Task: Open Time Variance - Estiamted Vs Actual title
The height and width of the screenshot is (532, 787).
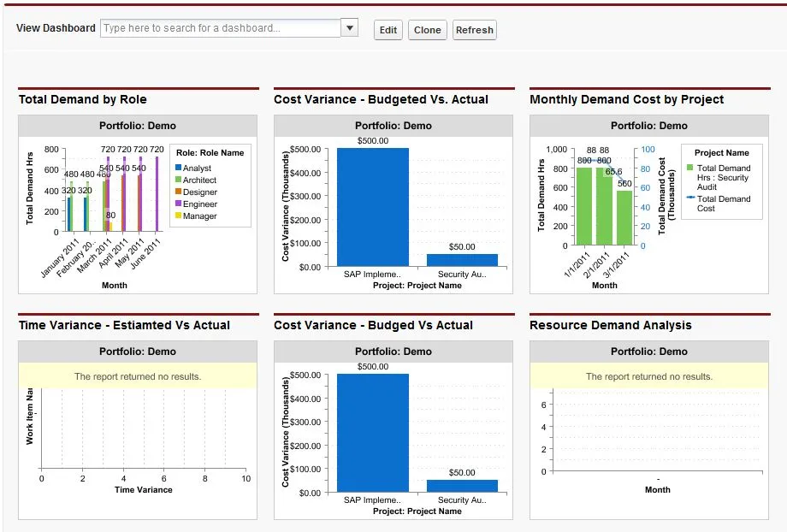Action: 125,325
